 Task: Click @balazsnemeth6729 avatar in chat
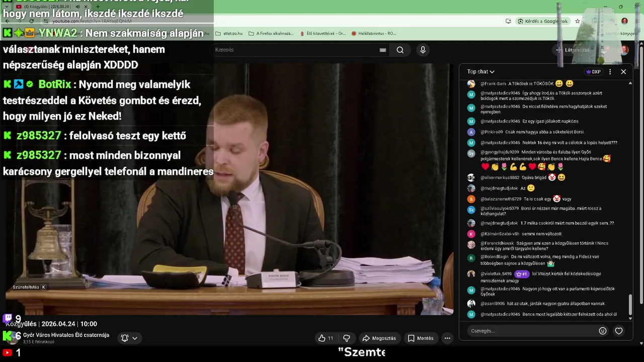[471, 199]
